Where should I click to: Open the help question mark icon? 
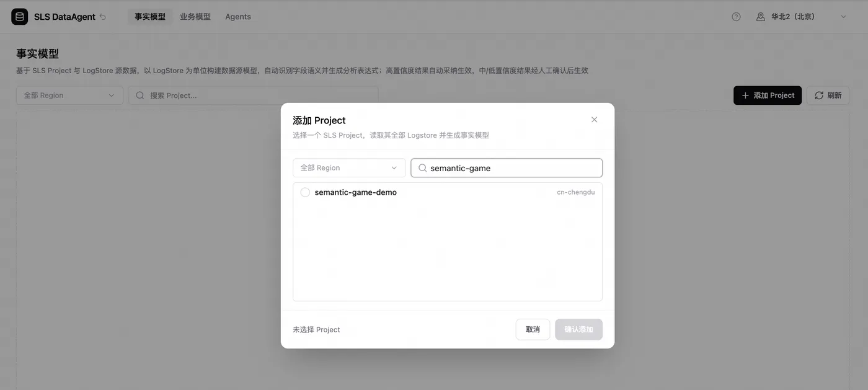click(736, 17)
